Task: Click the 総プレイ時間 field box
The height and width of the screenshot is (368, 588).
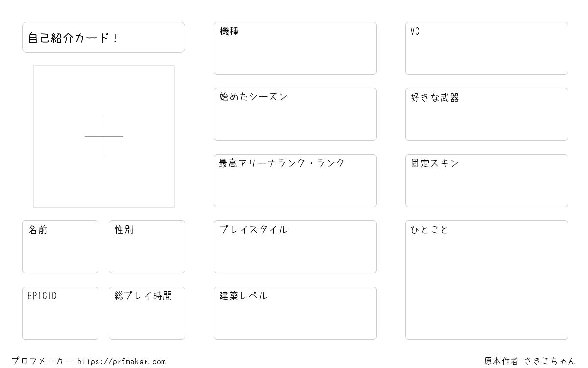Action: tap(147, 313)
